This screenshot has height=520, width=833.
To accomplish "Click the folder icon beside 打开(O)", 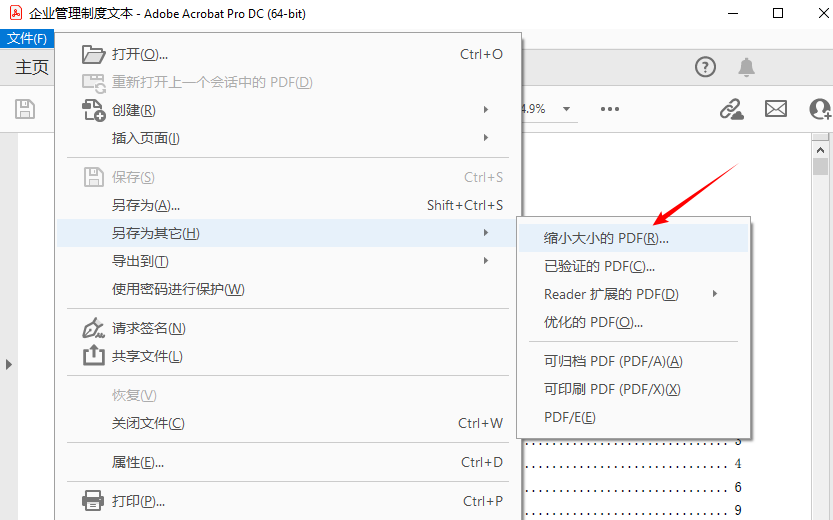I will [x=94, y=54].
